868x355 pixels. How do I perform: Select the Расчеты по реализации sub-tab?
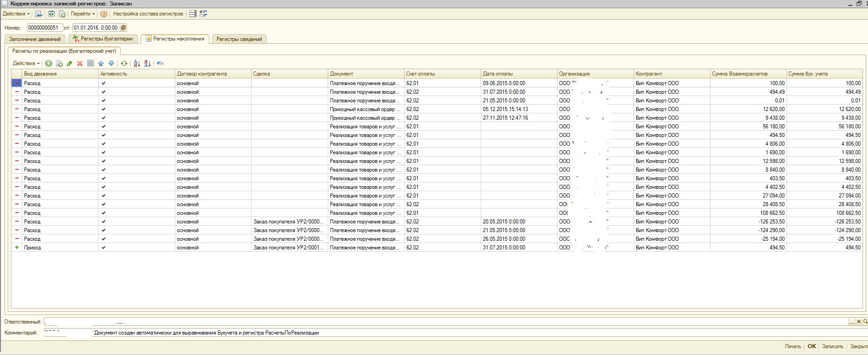click(x=64, y=51)
